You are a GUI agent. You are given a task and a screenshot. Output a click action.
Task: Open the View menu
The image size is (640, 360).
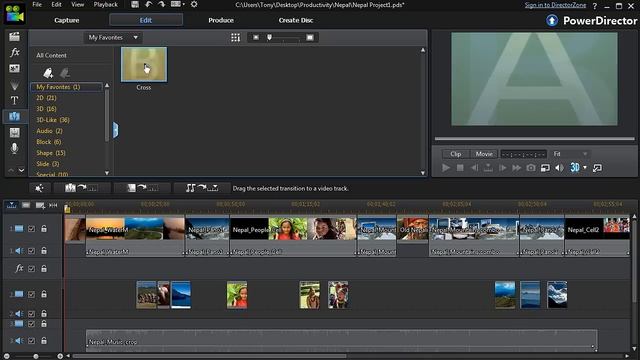pos(78,4)
